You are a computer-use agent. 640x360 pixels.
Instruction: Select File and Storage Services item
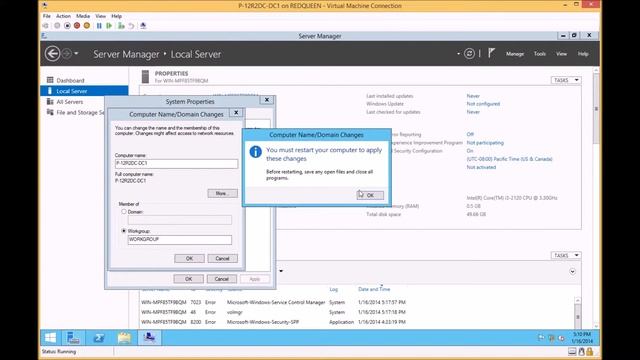76,112
